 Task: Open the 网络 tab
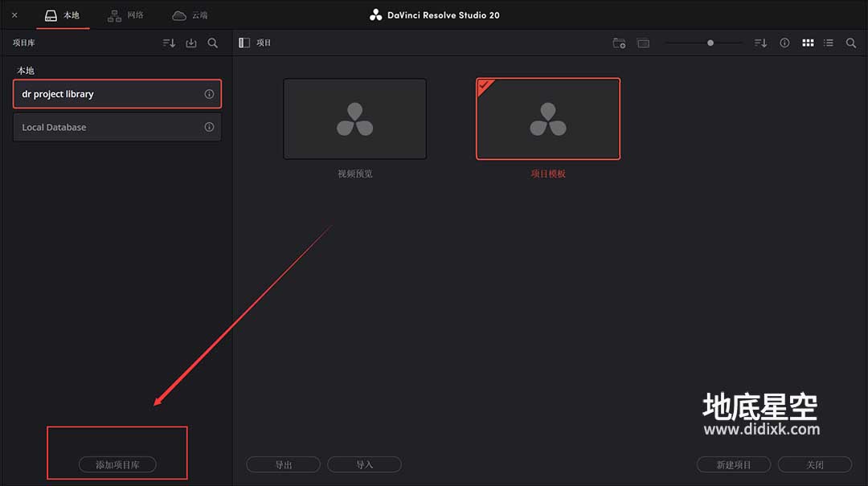125,15
